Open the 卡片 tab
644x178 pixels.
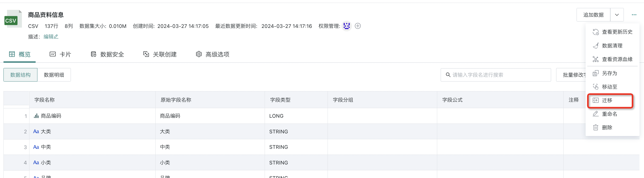point(61,54)
